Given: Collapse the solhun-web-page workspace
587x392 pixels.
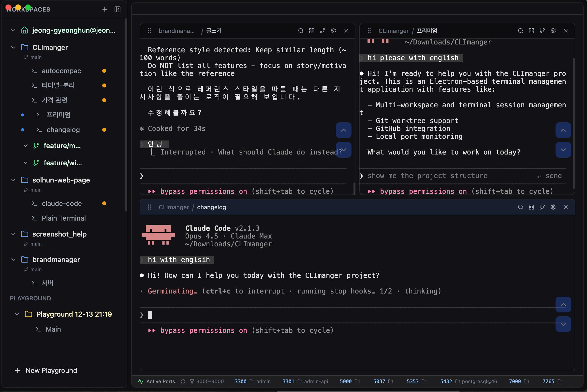Looking at the screenshot, I should pos(13,180).
